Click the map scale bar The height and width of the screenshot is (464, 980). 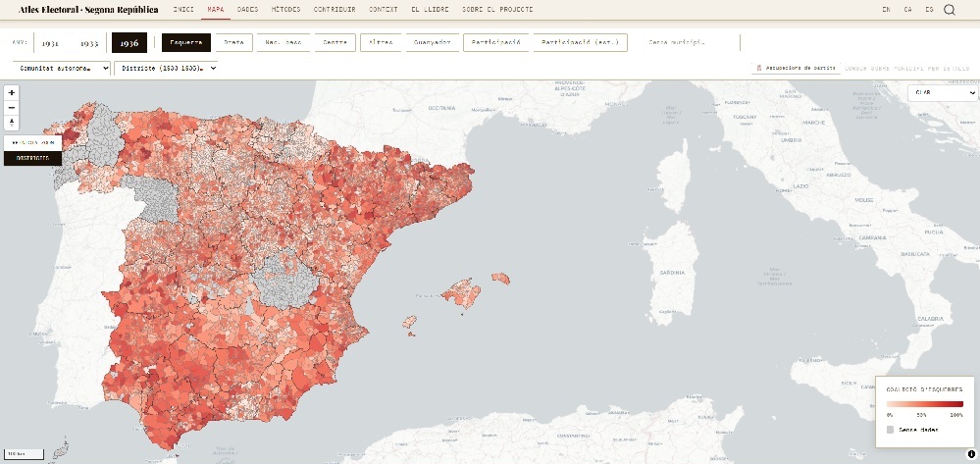click(24, 454)
